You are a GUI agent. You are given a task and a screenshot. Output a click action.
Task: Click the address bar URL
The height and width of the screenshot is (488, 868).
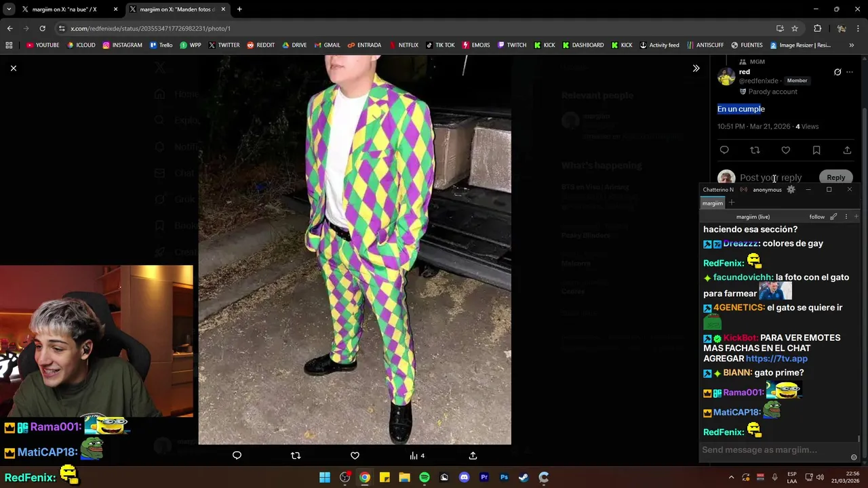(x=151, y=28)
